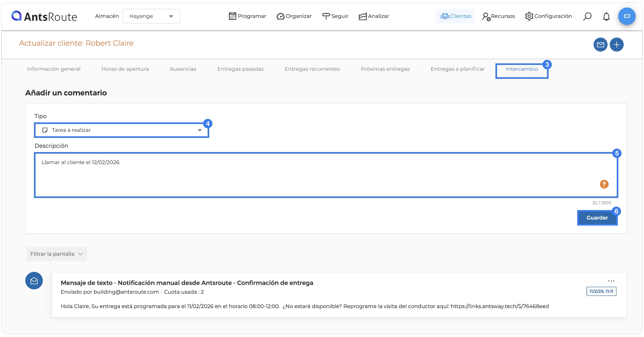Screen dimensions: 644x337
Task: Click the 32 / 1000 character counter
Action: (x=602, y=203)
